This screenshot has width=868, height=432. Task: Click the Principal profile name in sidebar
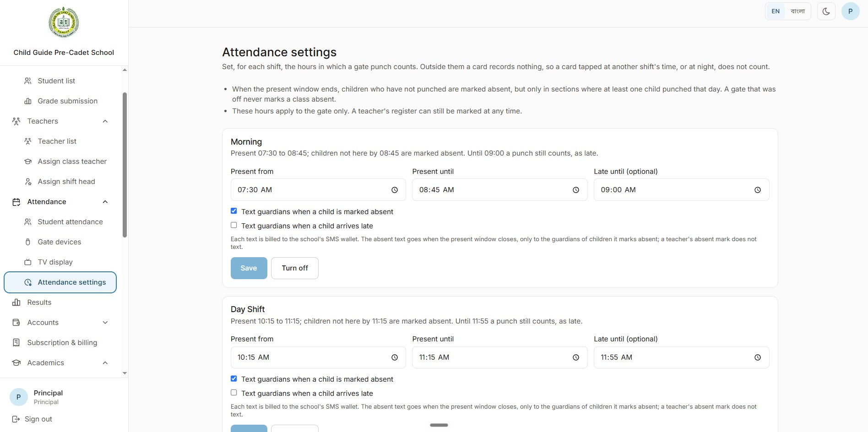coord(48,393)
